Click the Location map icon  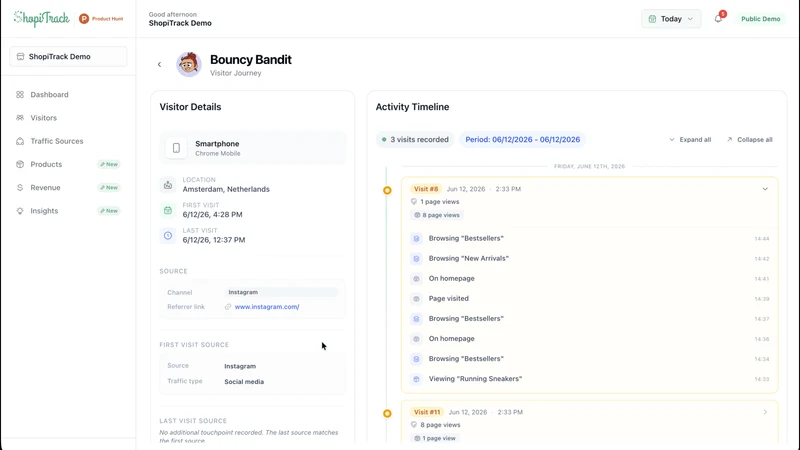pyautogui.click(x=168, y=185)
